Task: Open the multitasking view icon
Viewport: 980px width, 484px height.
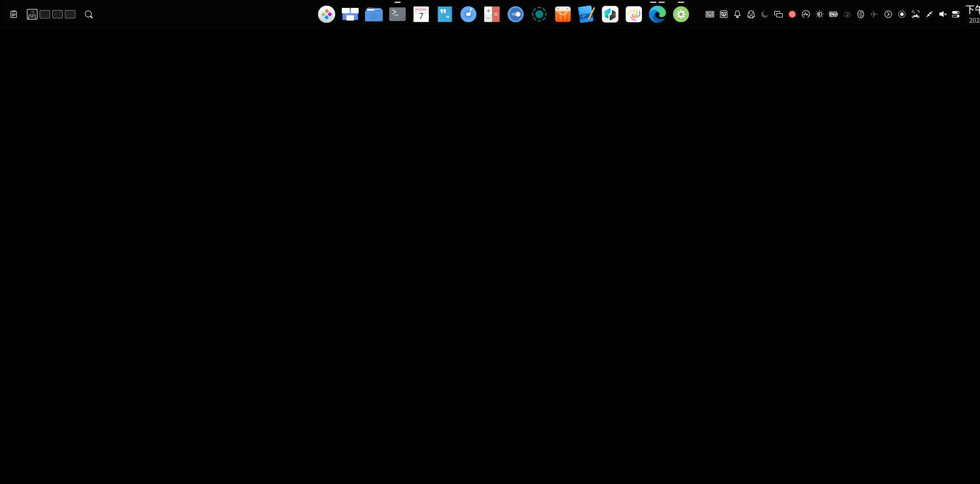Action: tap(350, 14)
